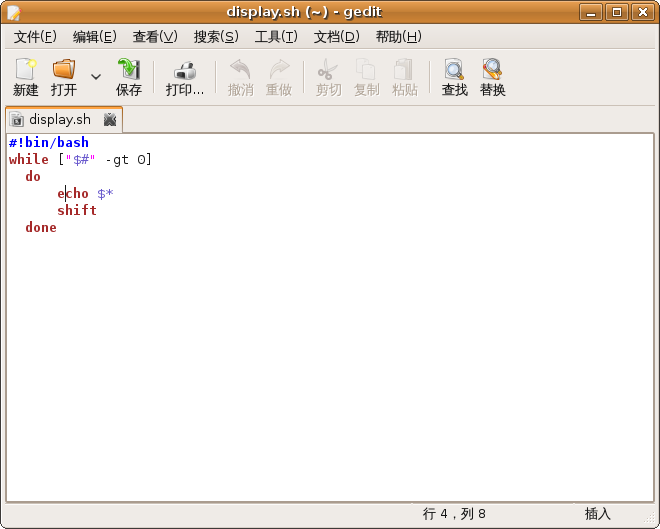Click the 'done' keyword in the code

pos(41,227)
